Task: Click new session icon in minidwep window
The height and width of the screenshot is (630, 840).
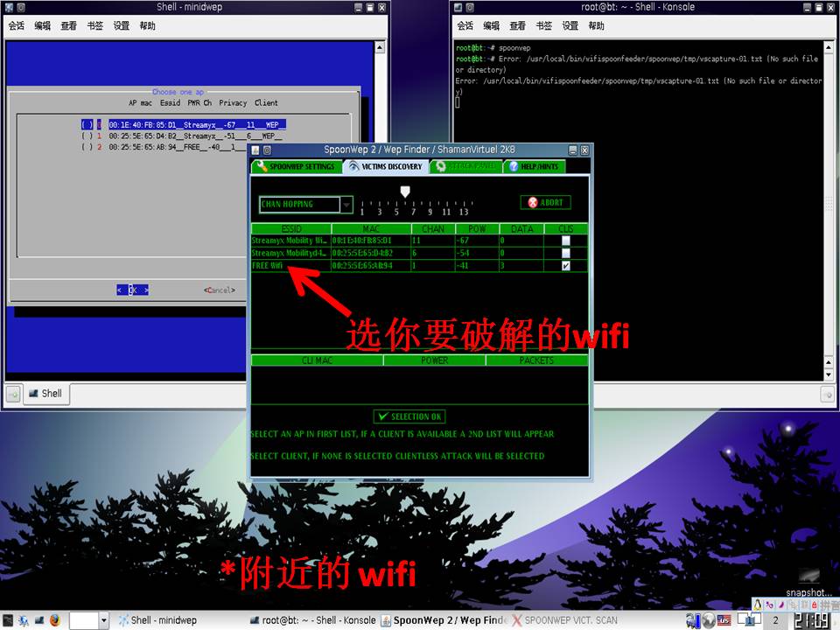Action: click(x=13, y=395)
